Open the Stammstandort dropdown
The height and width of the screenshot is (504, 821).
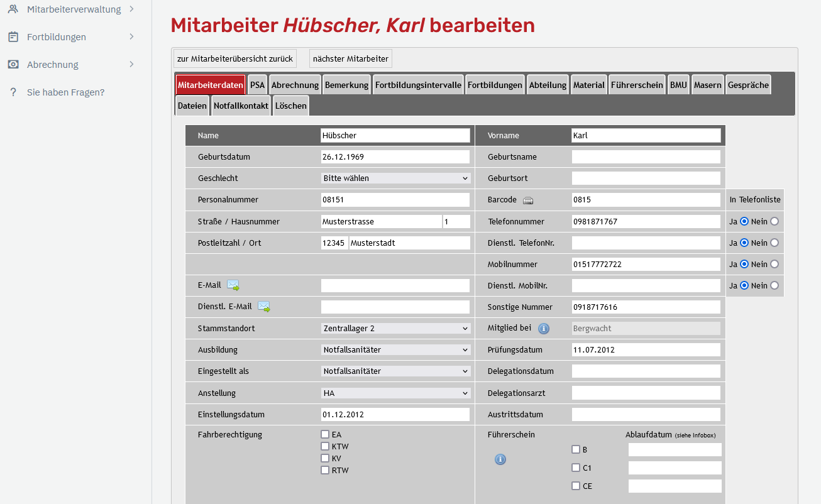click(x=395, y=329)
